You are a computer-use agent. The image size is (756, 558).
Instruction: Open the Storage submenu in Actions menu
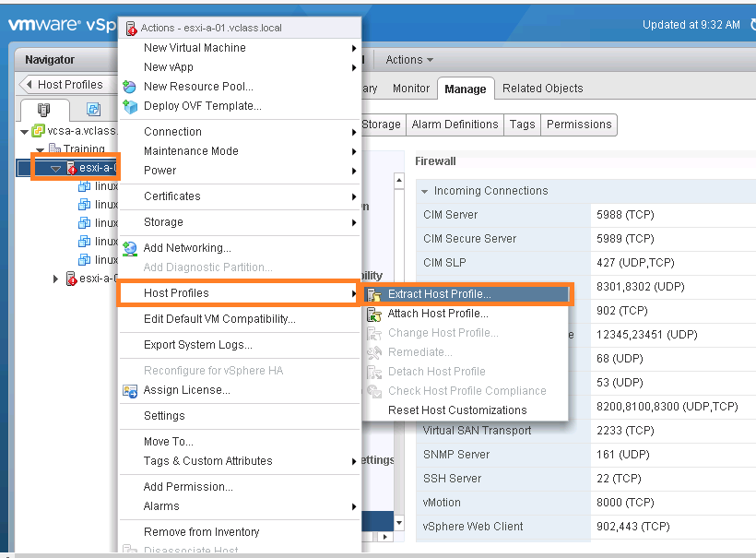click(x=240, y=222)
